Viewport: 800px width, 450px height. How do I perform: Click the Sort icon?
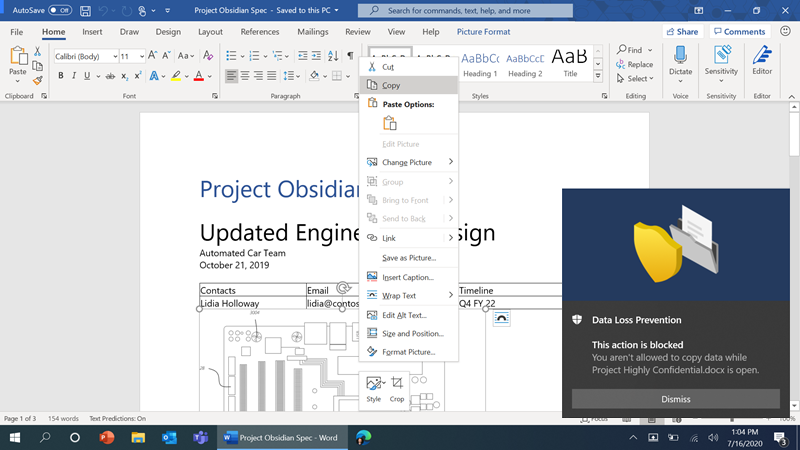click(333, 56)
